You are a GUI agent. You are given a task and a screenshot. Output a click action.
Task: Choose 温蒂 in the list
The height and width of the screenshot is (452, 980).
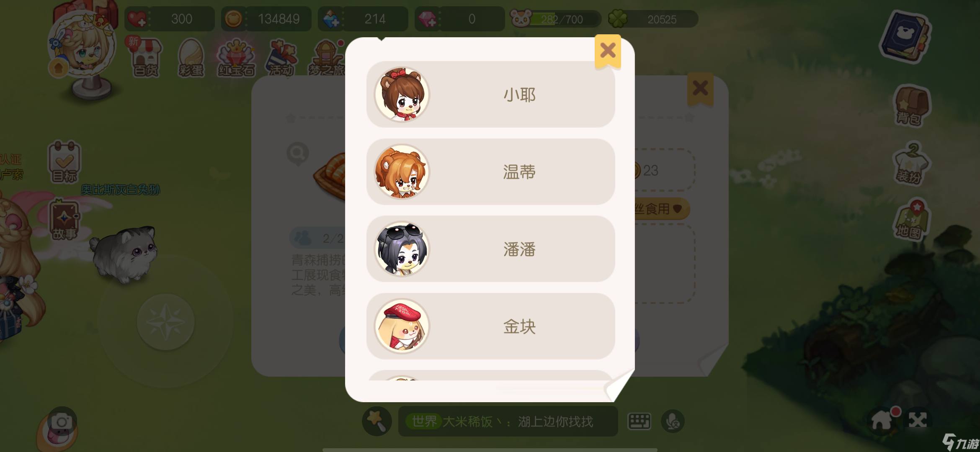(x=490, y=172)
